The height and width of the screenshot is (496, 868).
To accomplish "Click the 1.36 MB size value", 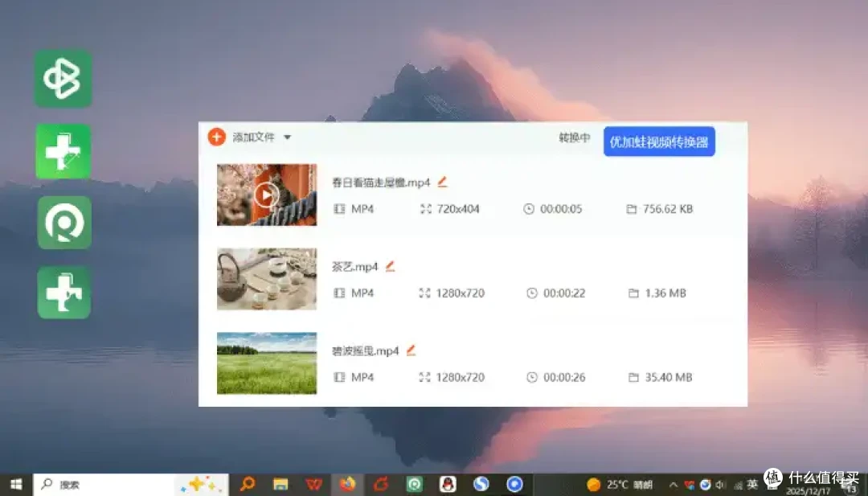I will (665, 293).
